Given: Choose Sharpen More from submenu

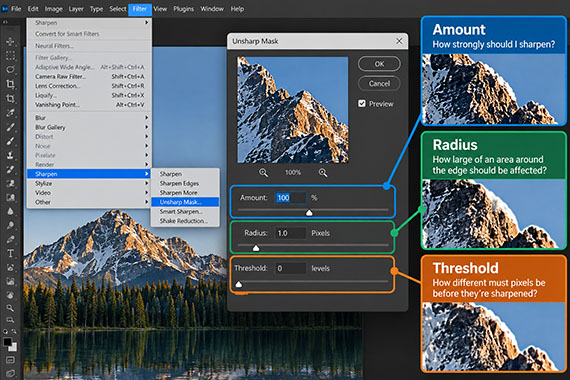Looking at the screenshot, I should (185, 193).
